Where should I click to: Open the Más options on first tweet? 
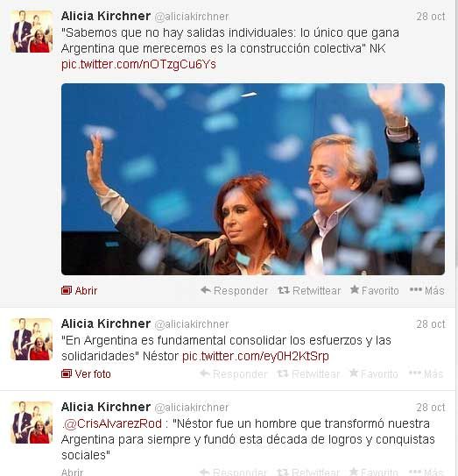pyautogui.click(x=426, y=290)
